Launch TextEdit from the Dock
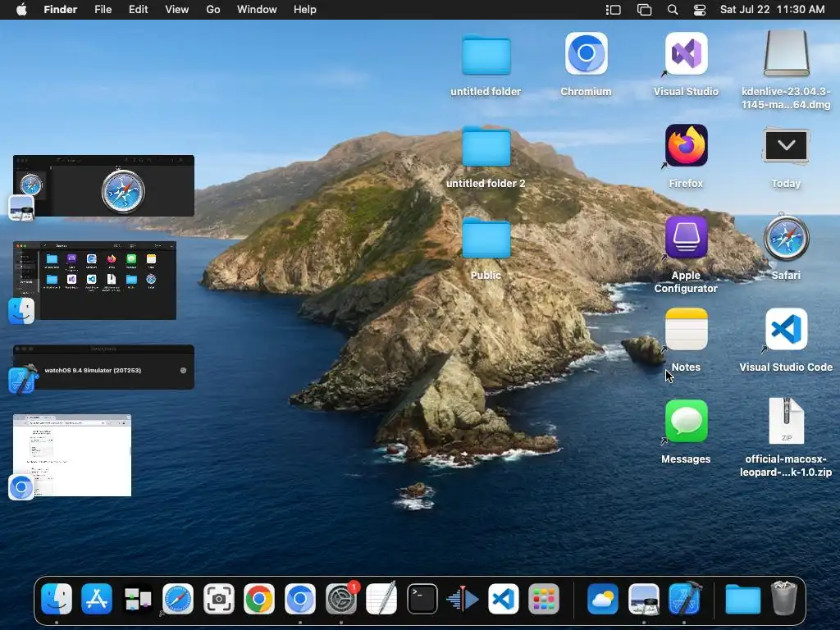840x630 pixels. (x=381, y=598)
